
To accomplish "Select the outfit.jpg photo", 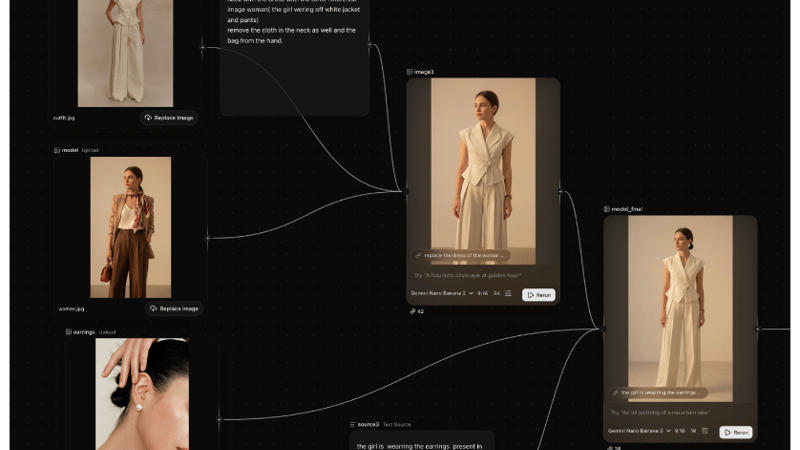I will point(125,53).
